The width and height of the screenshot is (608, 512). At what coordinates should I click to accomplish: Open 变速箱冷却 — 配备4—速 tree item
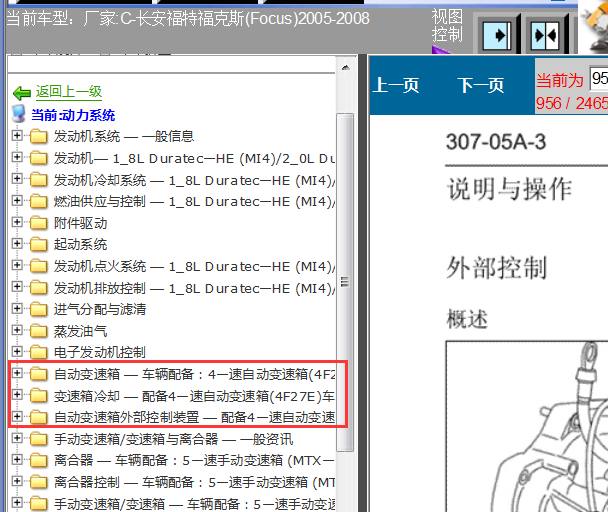(x=194, y=396)
